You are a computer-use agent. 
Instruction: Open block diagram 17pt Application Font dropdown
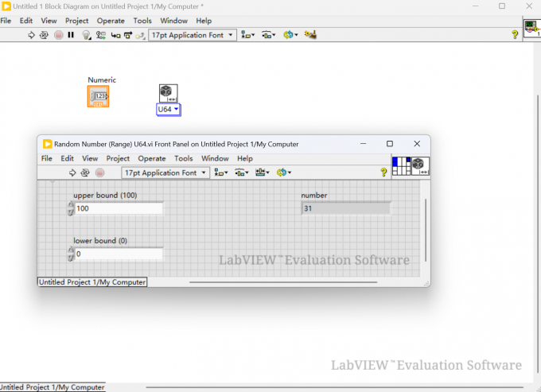click(x=193, y=35)
